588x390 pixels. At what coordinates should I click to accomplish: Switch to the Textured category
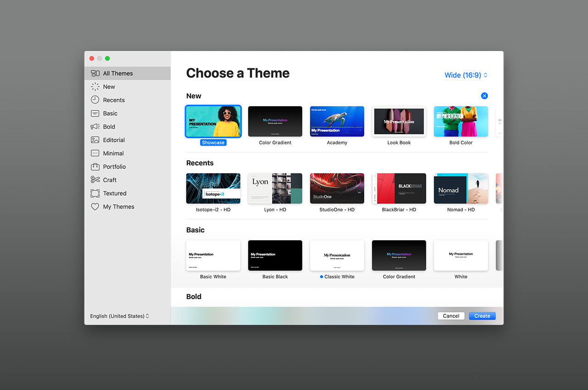(x=114, y=193)
